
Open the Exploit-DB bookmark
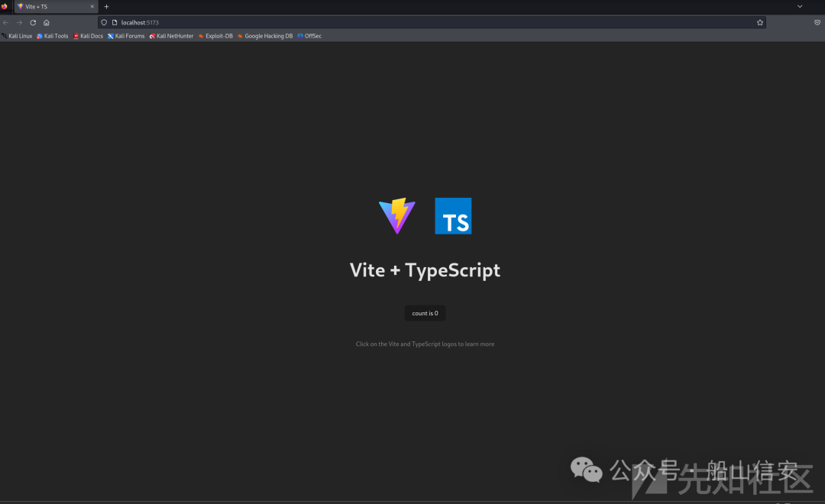click(x=215, y=37)
